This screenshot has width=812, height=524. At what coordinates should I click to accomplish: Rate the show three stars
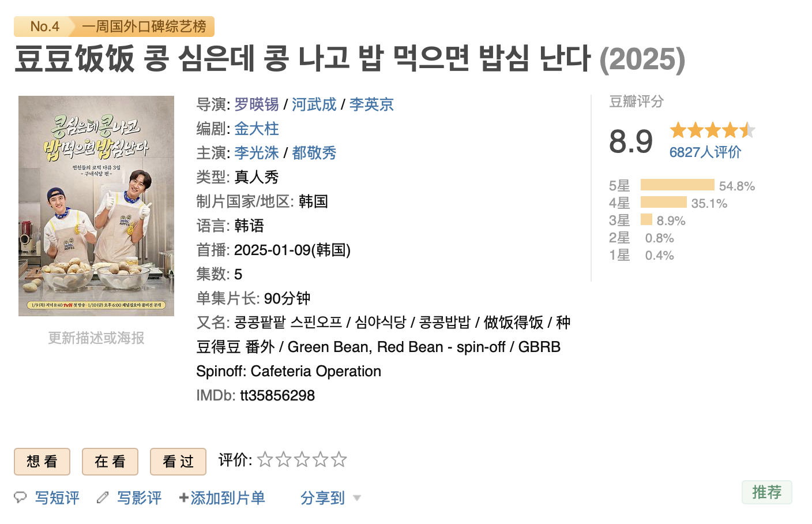(x=302, y=459)
